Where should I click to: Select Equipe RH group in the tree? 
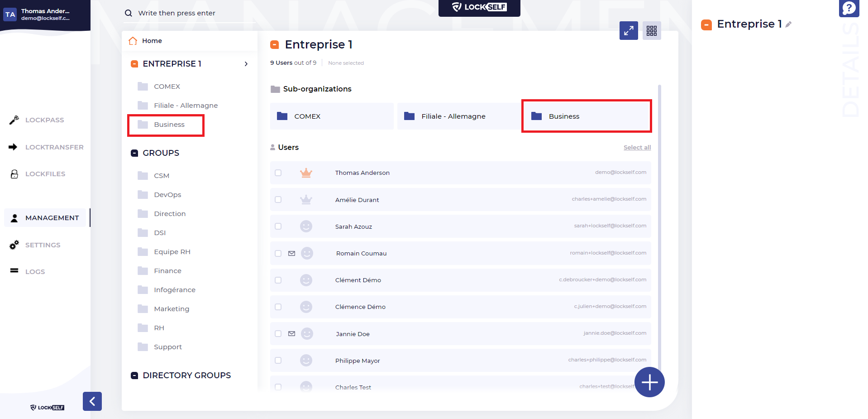(172, 252)
